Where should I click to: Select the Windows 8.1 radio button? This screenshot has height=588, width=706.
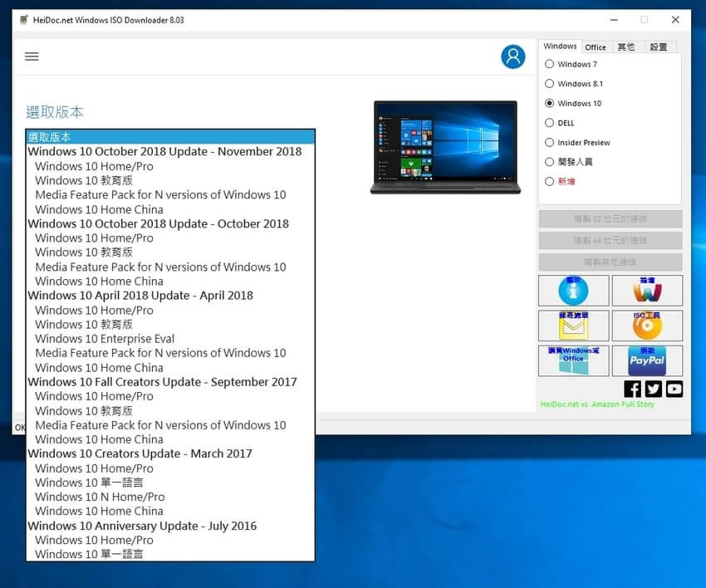click(x=549, y=84)
